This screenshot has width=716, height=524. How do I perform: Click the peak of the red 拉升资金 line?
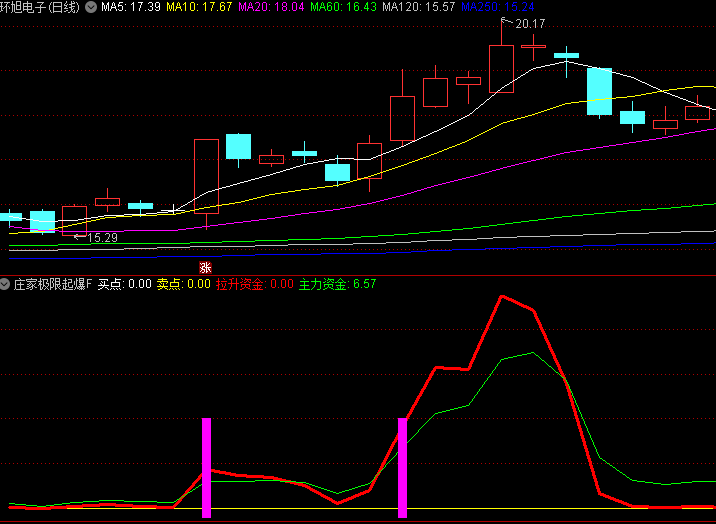tap(502, 296)
